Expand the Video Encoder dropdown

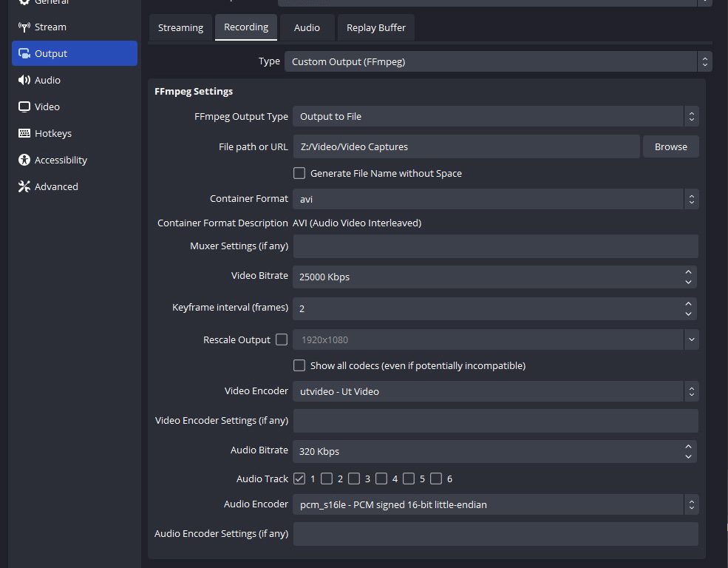[x=495, y=391]
